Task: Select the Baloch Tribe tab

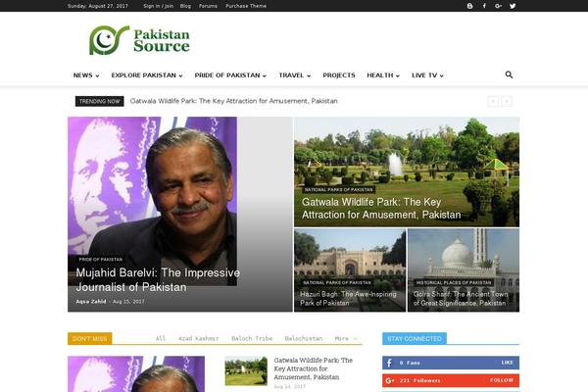Action: click(252, 338)
